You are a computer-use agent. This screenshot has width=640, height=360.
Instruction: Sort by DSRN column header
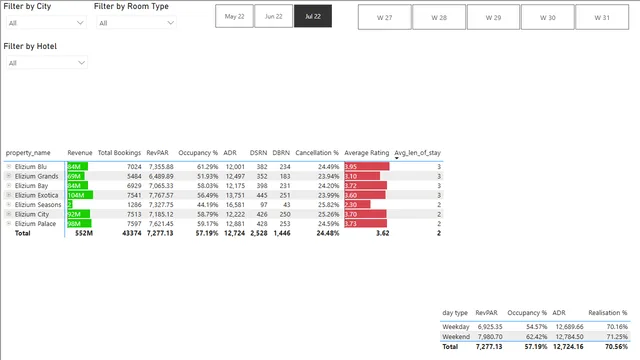click(x=258, y=153)
